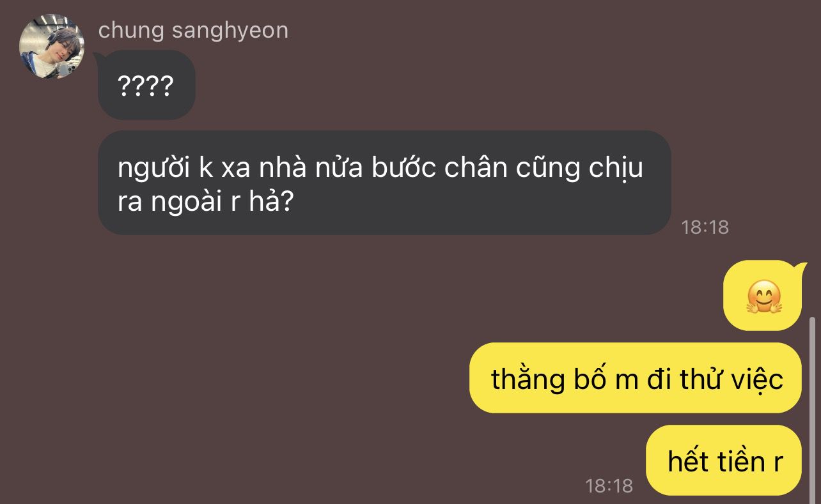
Task: Select the message starting "người k xa nhà"
Action: (384, 183)
